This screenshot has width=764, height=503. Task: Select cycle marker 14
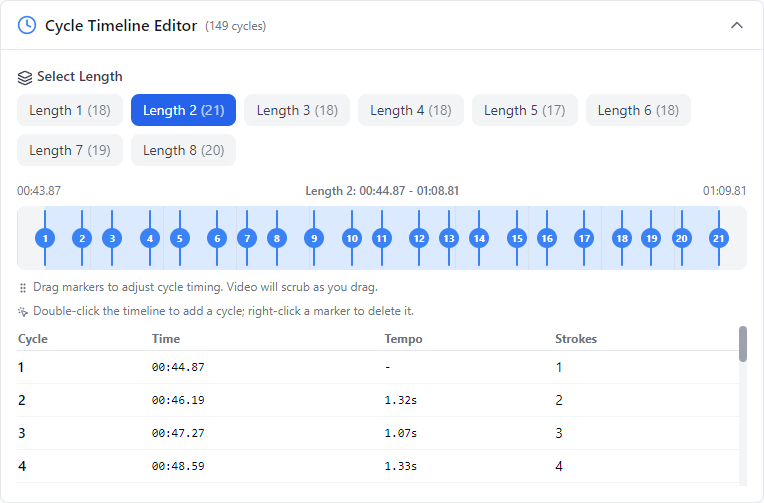tap(479, 238)
